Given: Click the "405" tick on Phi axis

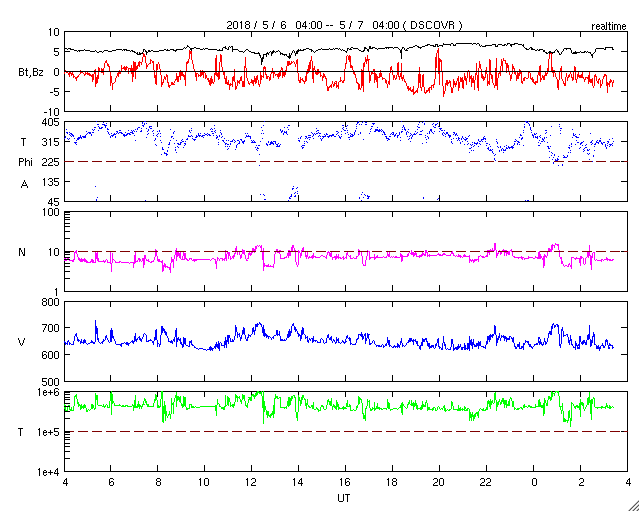Looking at the screenshot, I should click(52, 122).
